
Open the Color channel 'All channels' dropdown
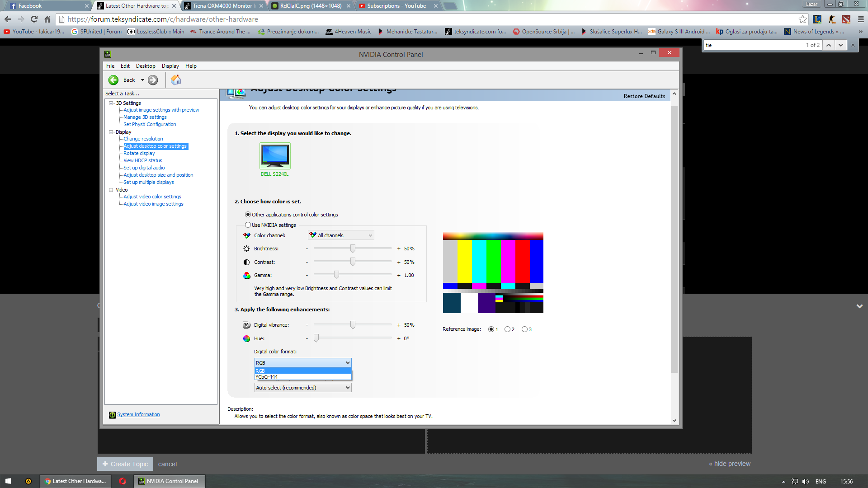(x=341, y=235)
